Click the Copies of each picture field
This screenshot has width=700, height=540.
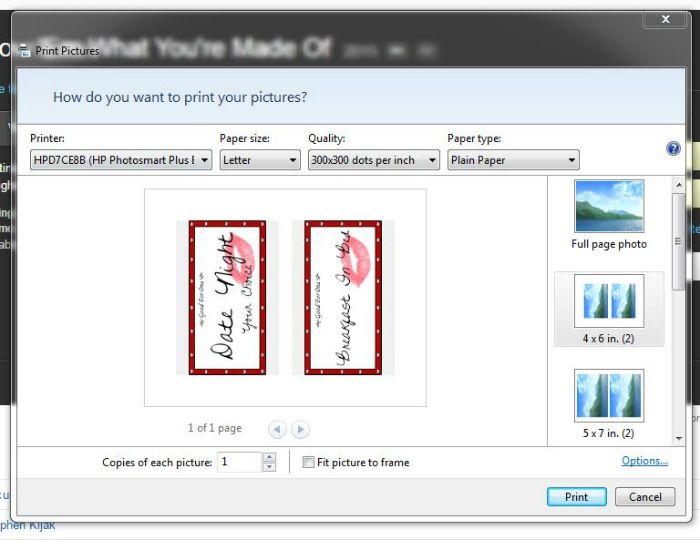[239, 462]
